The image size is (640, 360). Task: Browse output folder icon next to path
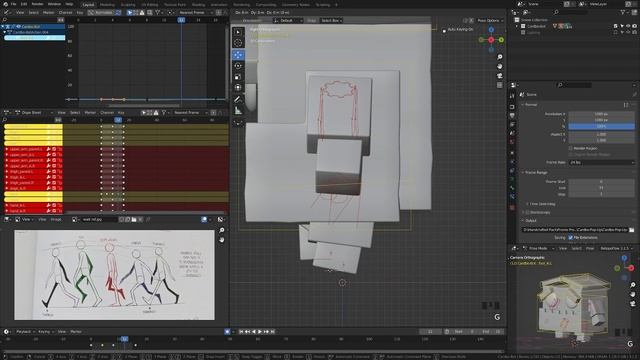[x=631, y=230]
